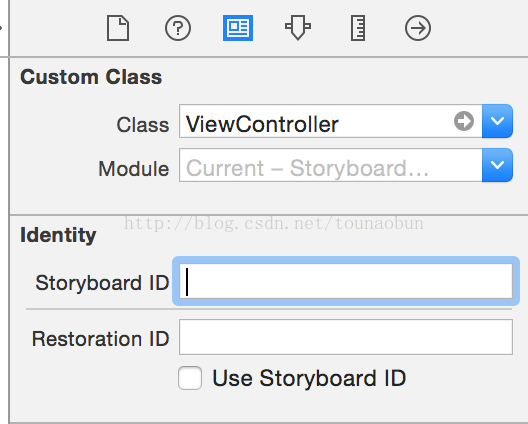Open the File inspector
The width and height of the screenshot is (528, 424).
[118, 28]
